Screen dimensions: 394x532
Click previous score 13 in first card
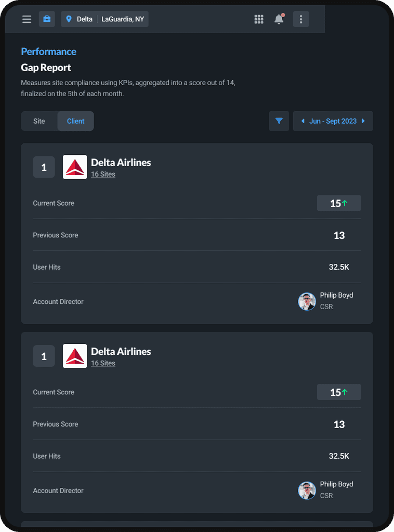[339, 235]
